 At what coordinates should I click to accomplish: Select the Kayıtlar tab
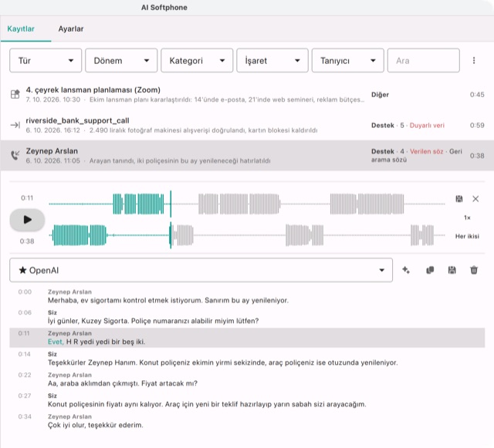[21, 29]
